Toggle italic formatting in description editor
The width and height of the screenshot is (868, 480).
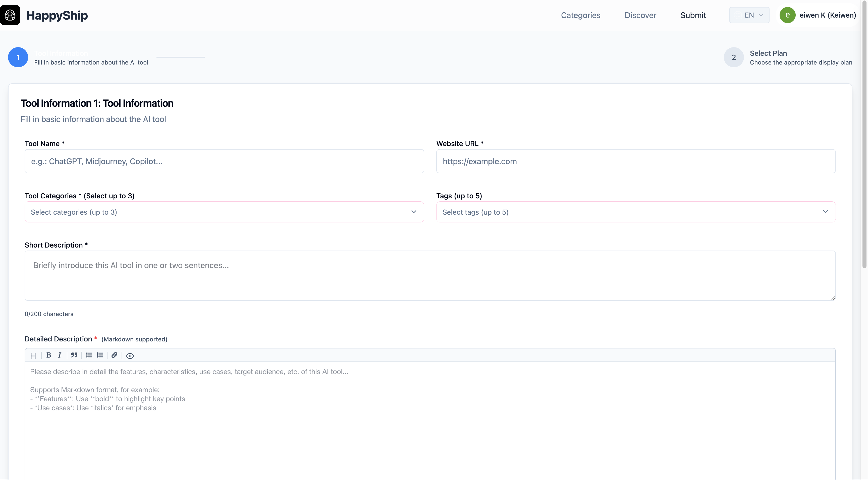point(60,355)
